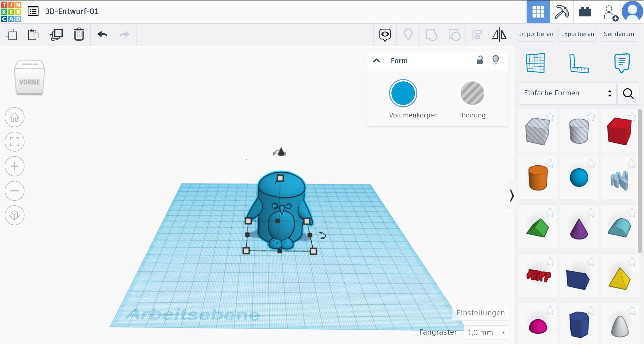The image size is (644, 344).
Task: Zoom in with the plus button
Action: (x=15, y=166)
